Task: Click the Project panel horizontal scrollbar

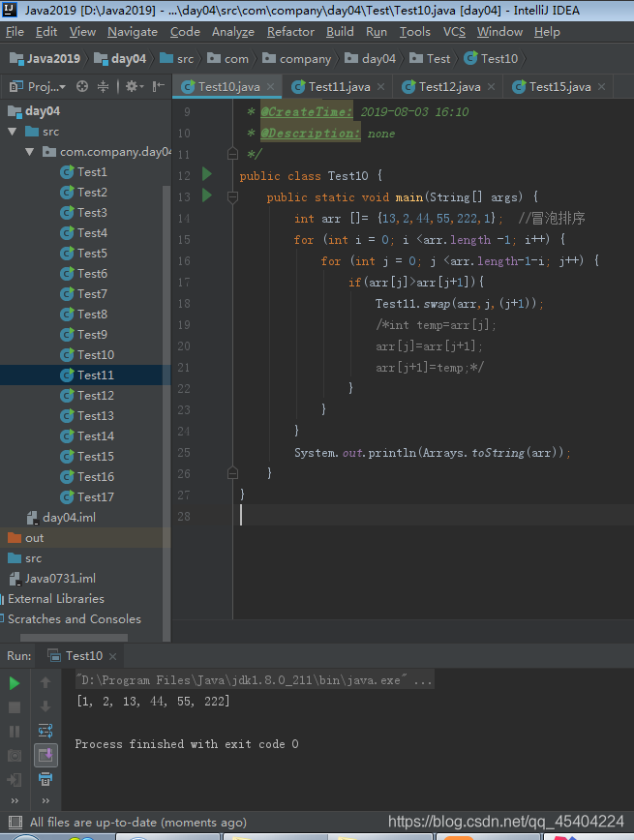Action: 74,638
